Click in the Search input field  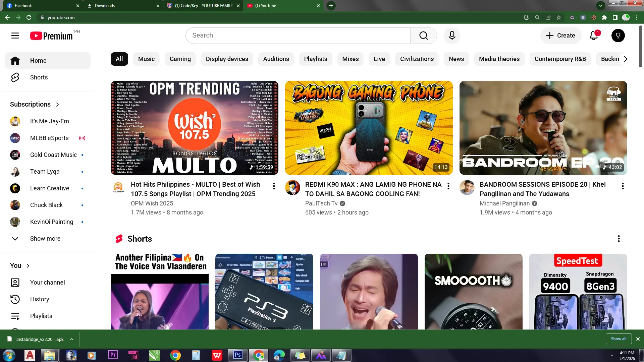298,36
